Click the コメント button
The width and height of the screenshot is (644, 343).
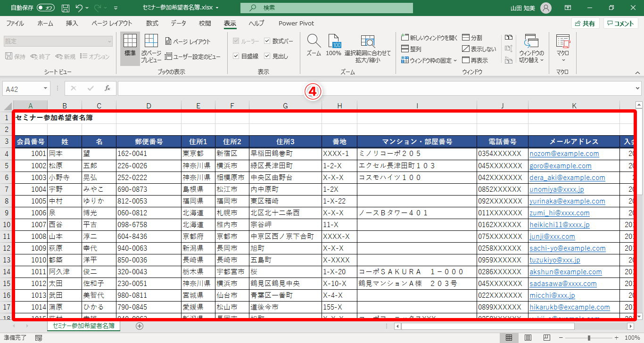(620, 24)
